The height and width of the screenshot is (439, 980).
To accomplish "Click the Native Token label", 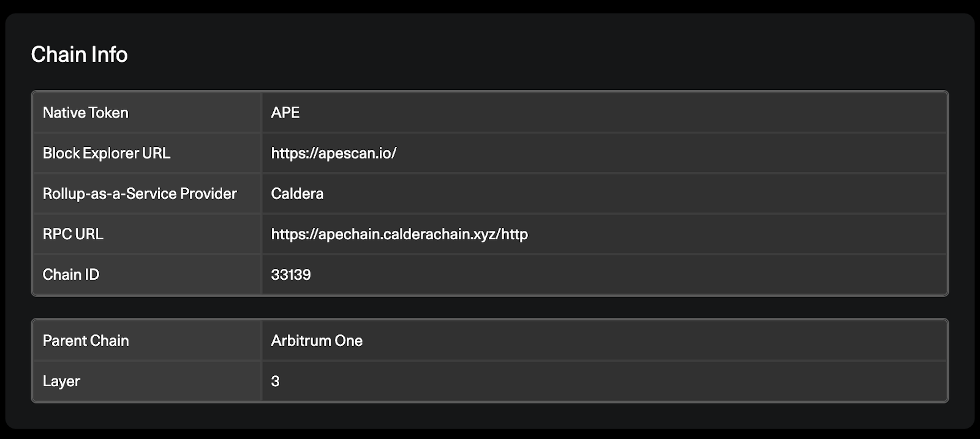I will [x=86, y=113].
